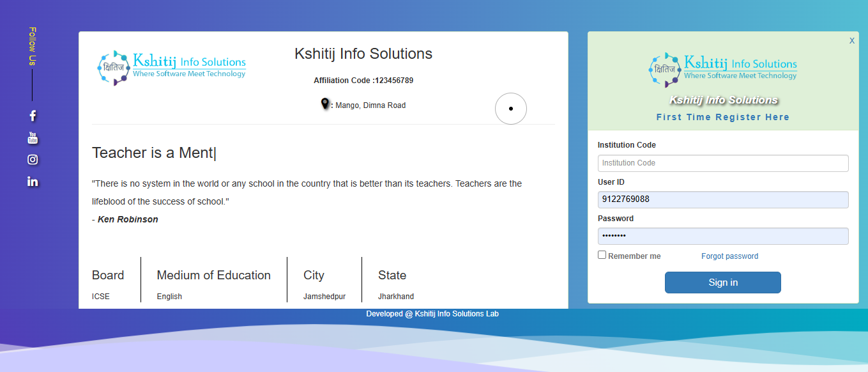
Task: Click the 'State' heading
Action: (392, 275)
